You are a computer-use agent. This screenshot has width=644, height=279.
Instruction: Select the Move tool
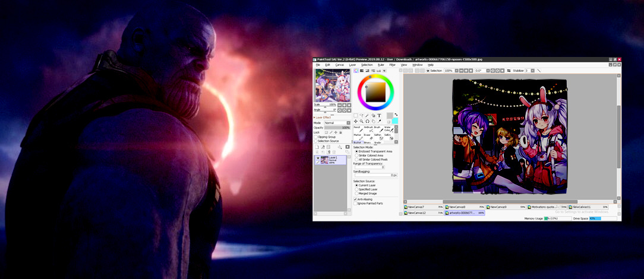(356, 122)
